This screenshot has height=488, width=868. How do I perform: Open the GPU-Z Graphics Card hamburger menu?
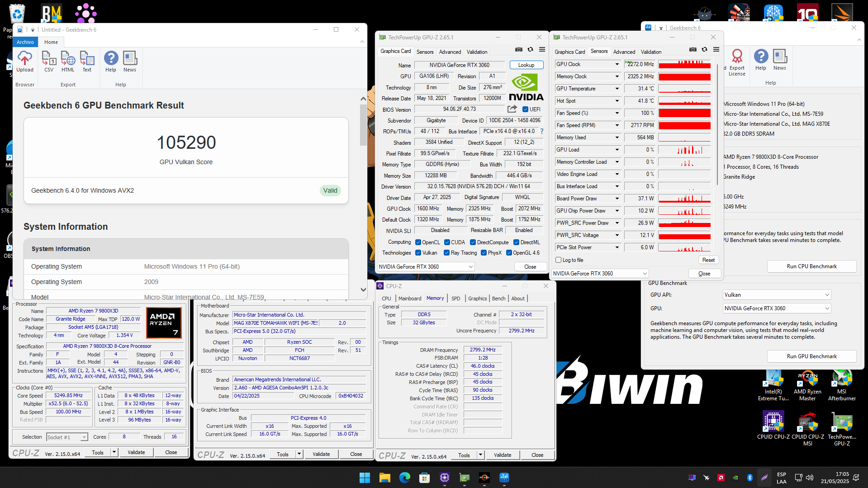[542, 50]
